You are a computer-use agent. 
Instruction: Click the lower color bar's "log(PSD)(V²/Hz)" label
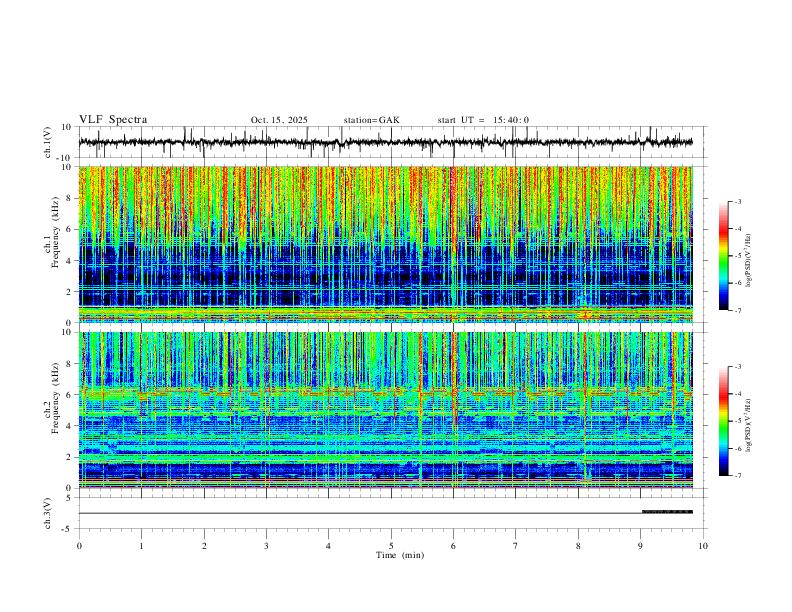(748, 426)
